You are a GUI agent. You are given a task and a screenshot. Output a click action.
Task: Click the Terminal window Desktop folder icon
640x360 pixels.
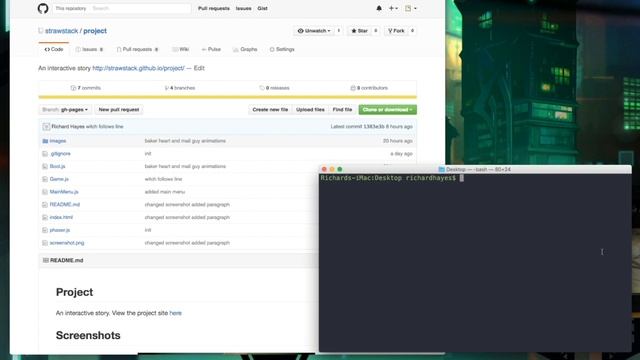click(441, 169)
